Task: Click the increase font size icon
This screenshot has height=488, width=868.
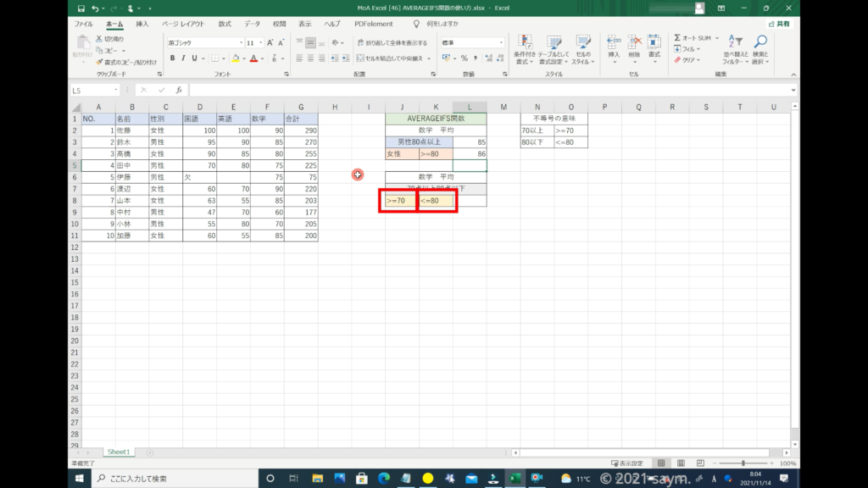Action: (270, 42)
